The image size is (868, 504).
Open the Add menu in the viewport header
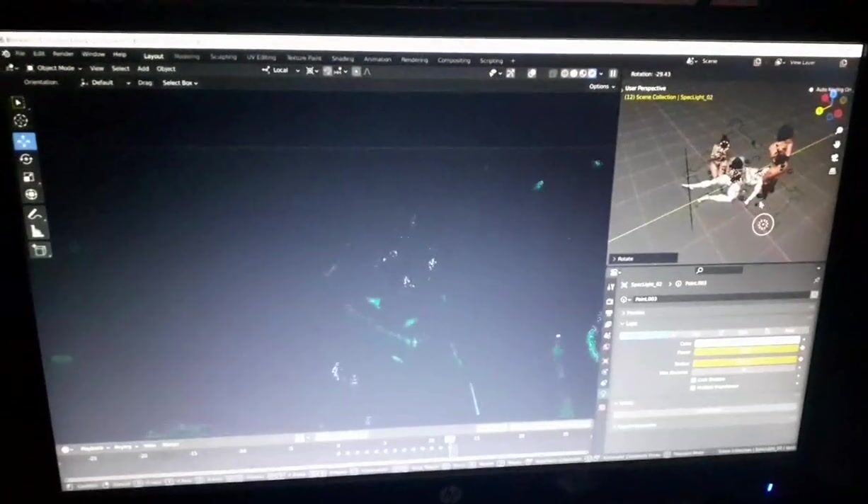coord(143,69)
